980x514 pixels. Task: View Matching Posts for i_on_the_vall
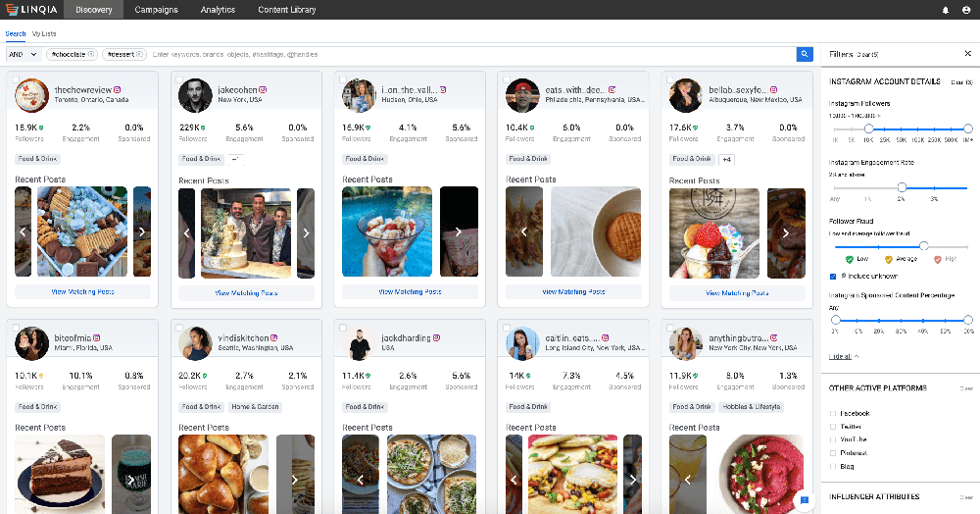(x=410, y=292)
